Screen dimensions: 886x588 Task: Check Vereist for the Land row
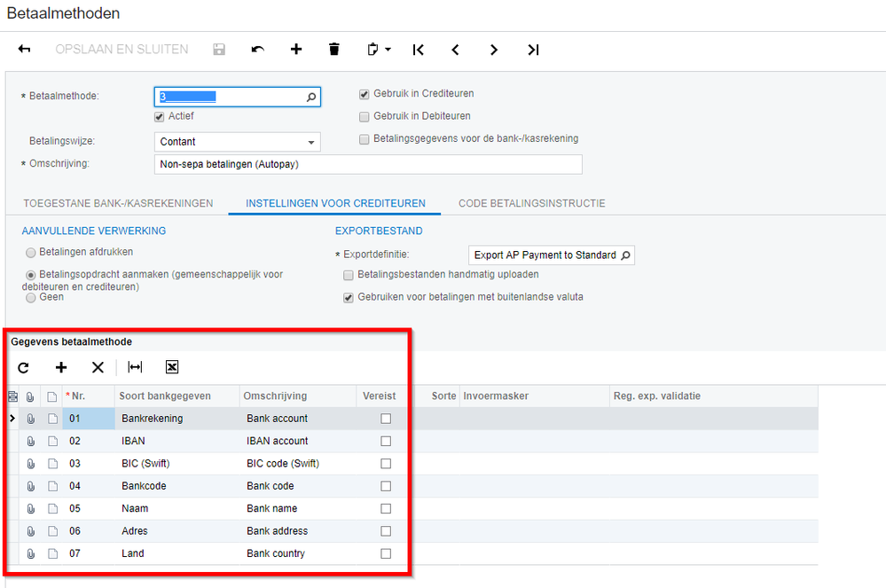coord(386,554)
